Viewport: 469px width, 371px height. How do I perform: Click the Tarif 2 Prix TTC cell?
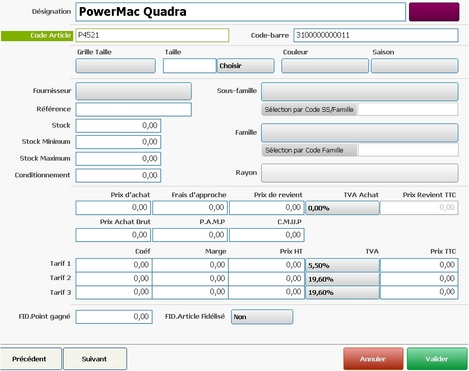coord(419,279)
